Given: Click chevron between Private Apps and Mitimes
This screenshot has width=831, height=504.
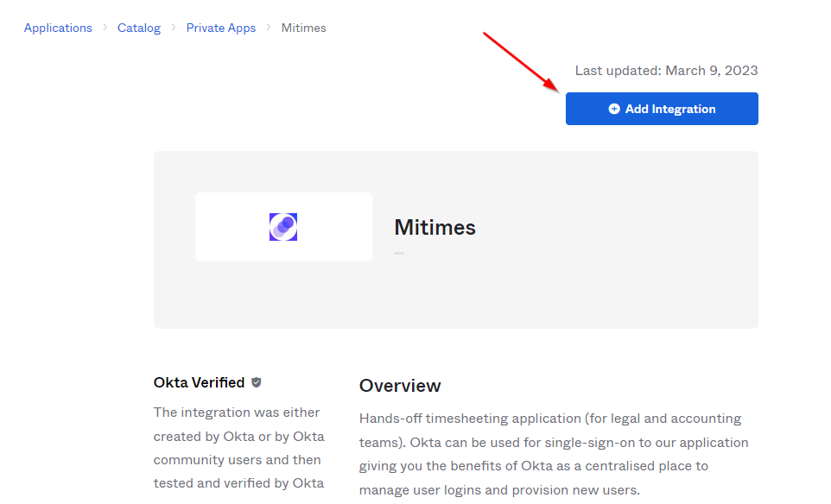Looking at the screenshot, I should point(269,28).
